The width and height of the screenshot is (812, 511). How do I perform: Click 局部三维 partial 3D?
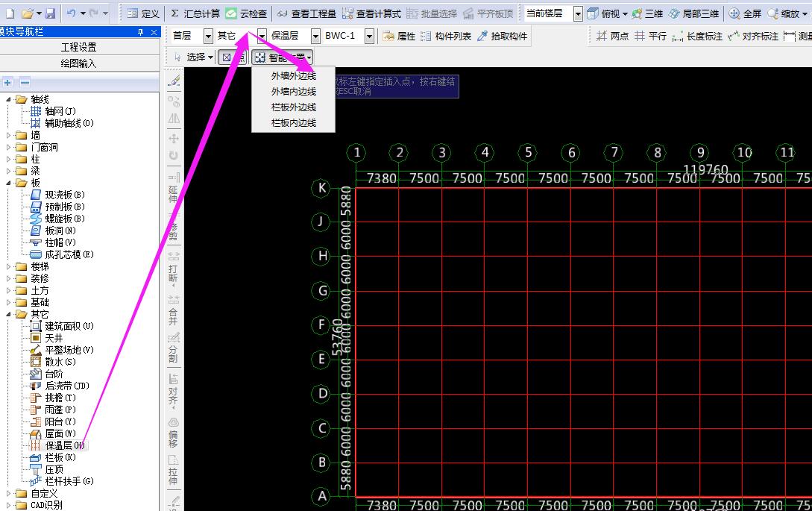click(693, 13)
